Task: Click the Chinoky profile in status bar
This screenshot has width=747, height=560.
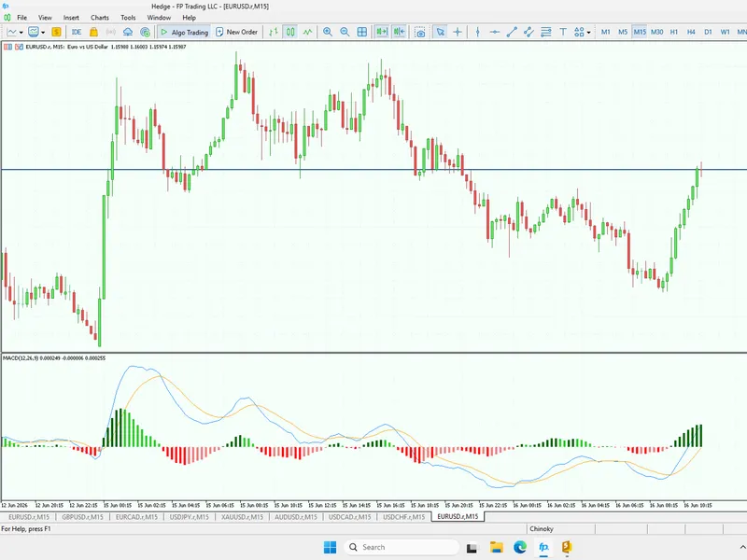Action: click(x=542, y=529)
